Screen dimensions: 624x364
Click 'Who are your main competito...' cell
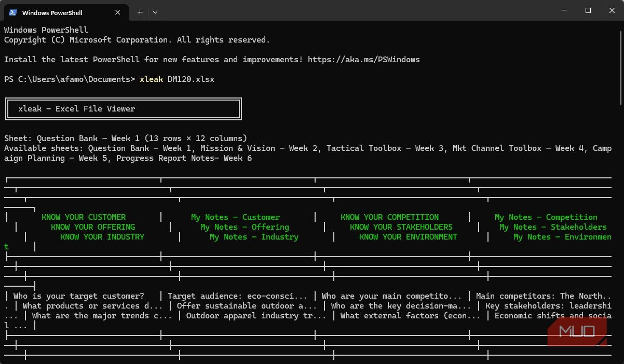(391, 296)
